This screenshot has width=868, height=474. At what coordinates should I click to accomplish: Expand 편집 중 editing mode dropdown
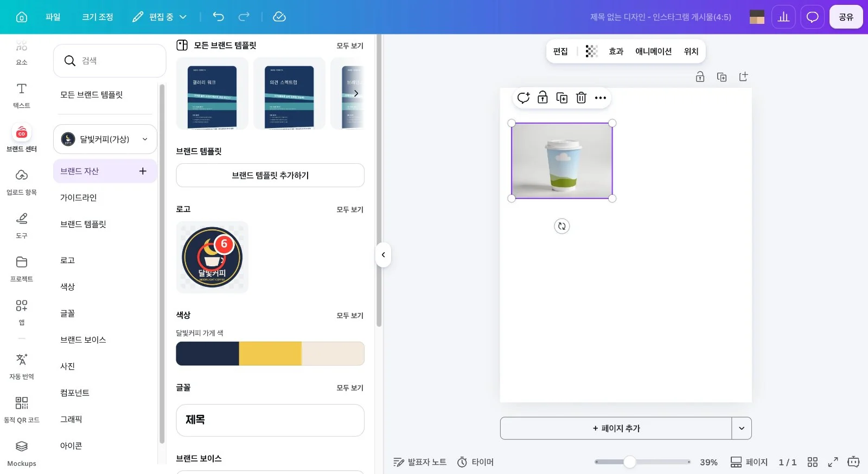[159, 17]
